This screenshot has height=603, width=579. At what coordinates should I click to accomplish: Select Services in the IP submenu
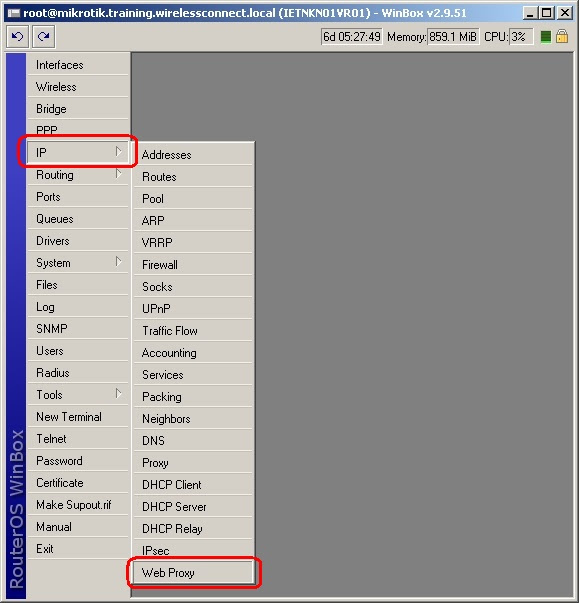pos(193,375)
